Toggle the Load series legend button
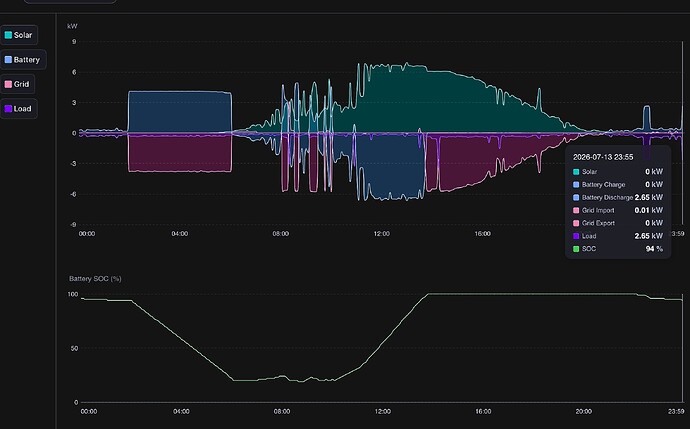The width and height of the screenshot is (690, 429). tap(18, 109)
